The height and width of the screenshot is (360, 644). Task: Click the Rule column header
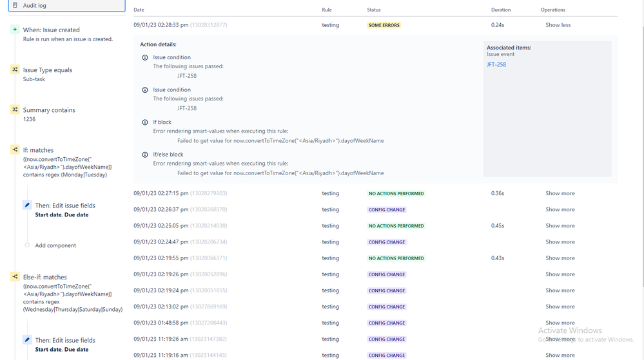[x=327, y=10]
